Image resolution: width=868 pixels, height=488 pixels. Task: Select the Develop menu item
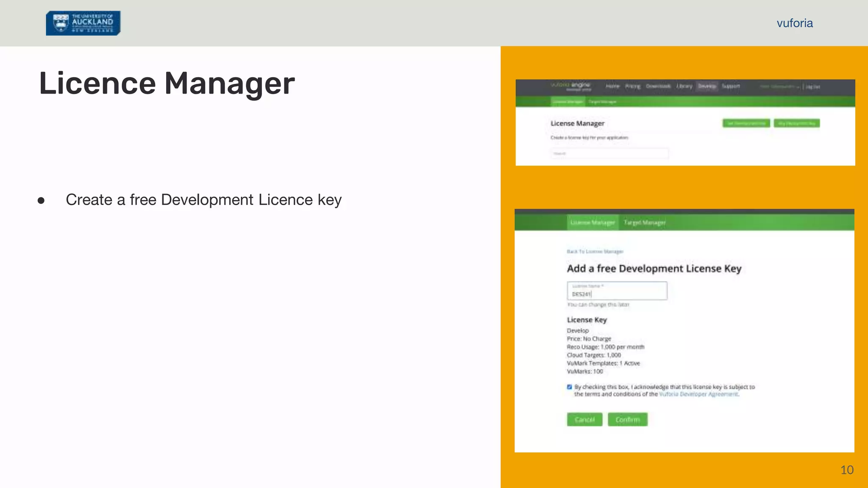click(x=707, y=86)
